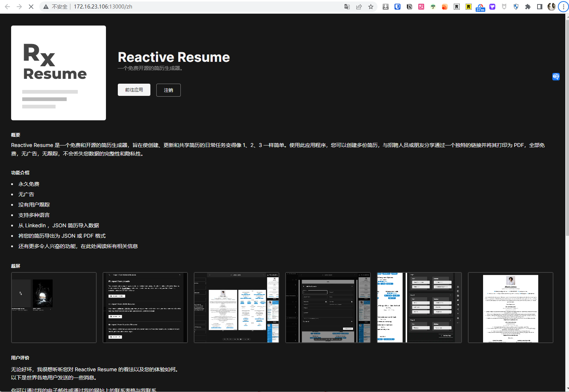569x392 pixels.
Task: Click the browser Extensions puzzle icon
Action: (528, 7)
